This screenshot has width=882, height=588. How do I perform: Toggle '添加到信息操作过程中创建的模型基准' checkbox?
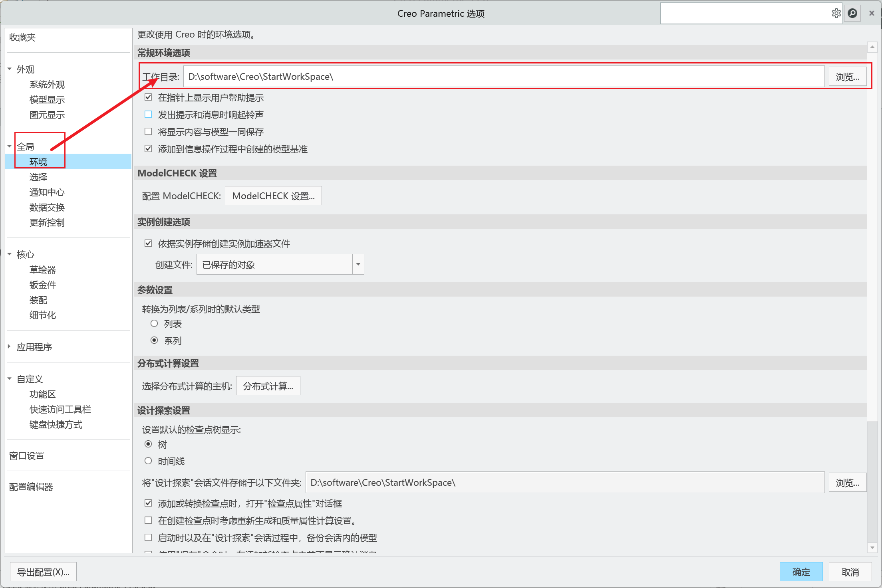tap(148, 148)
